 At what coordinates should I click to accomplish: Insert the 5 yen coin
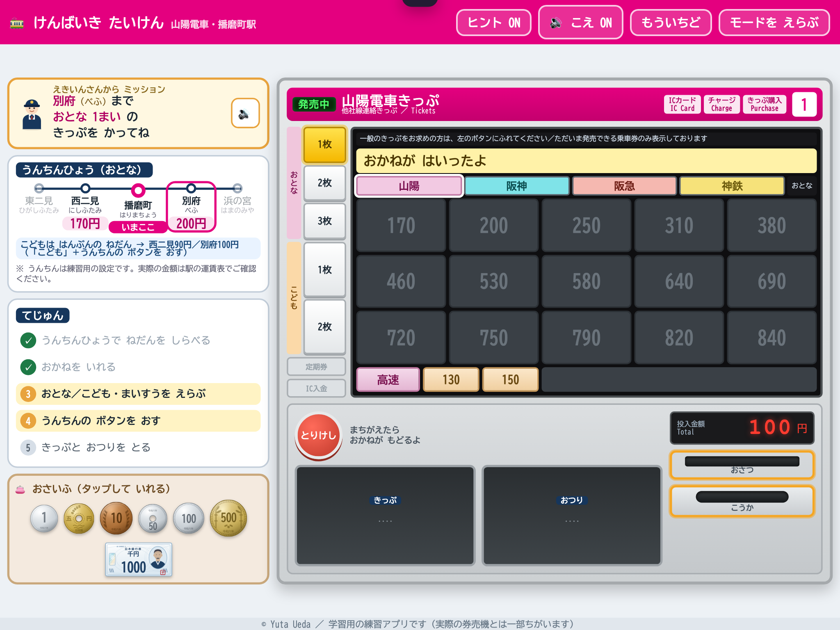point(79,518)
